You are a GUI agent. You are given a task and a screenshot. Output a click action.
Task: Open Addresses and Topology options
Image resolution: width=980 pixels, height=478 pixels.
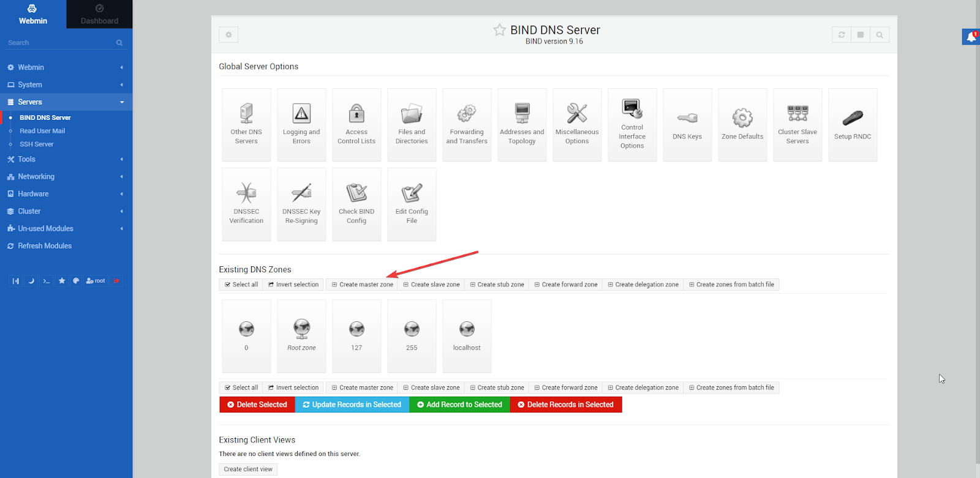(522, 125)
